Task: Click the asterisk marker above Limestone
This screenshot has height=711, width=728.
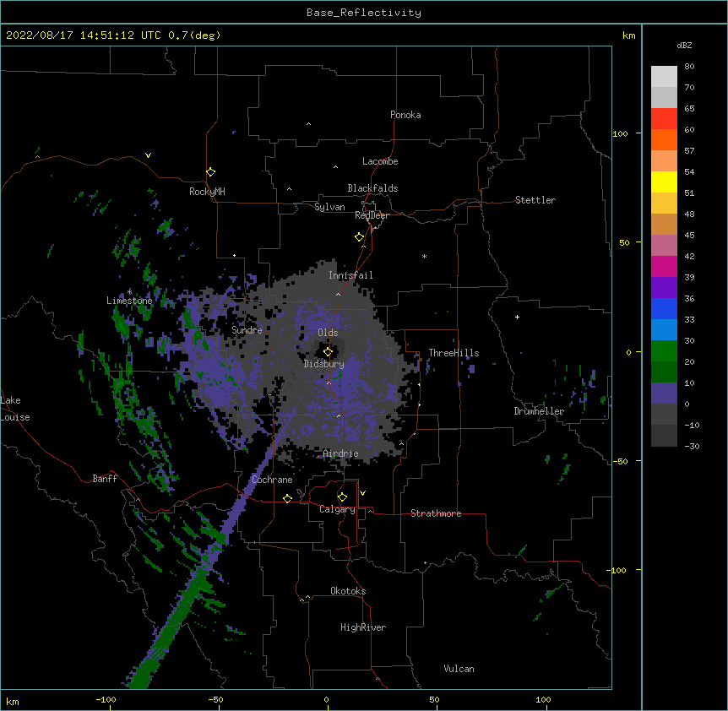Action: 129,291
